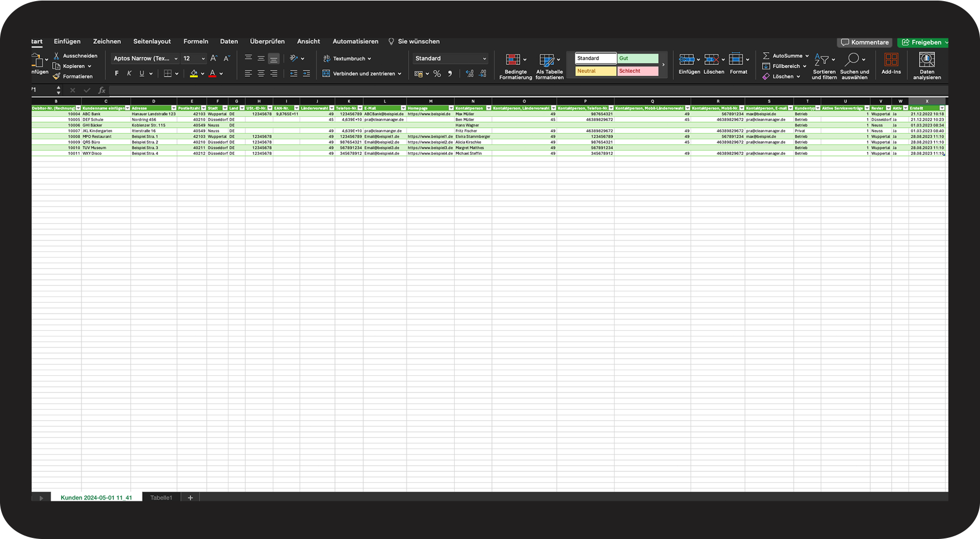
Task: Apply the thousands separator comma style
Action: tap(450, 74)
